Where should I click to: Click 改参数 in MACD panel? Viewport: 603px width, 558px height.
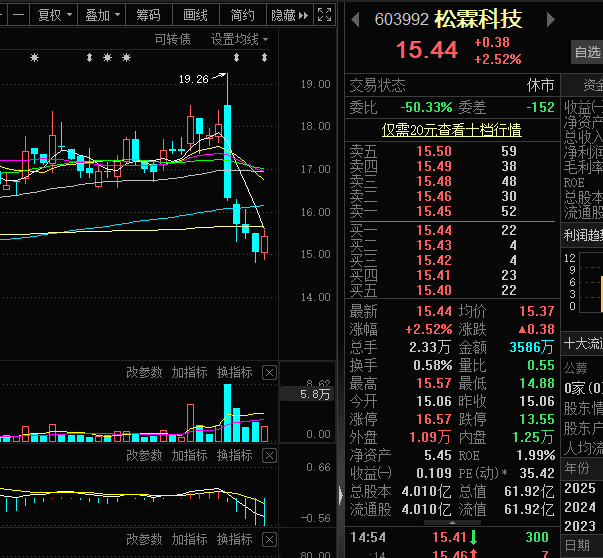pos(144,455)
